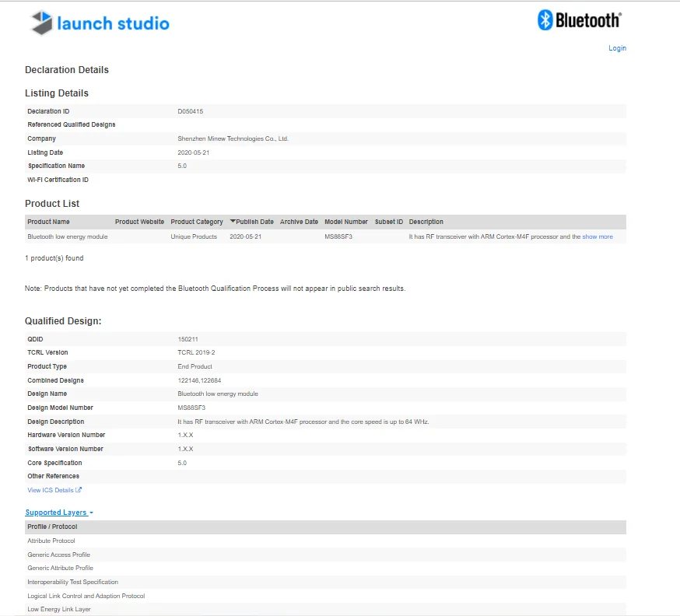Sort by Product Name column header
The height and width of the screenshot is (616, 680).
click(x=48, y=222)
